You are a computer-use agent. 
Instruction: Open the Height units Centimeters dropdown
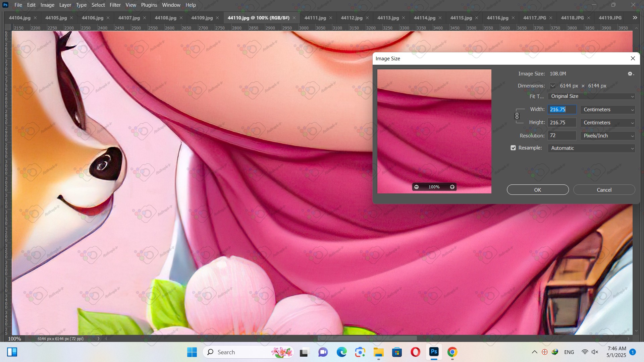coord(608,123)
